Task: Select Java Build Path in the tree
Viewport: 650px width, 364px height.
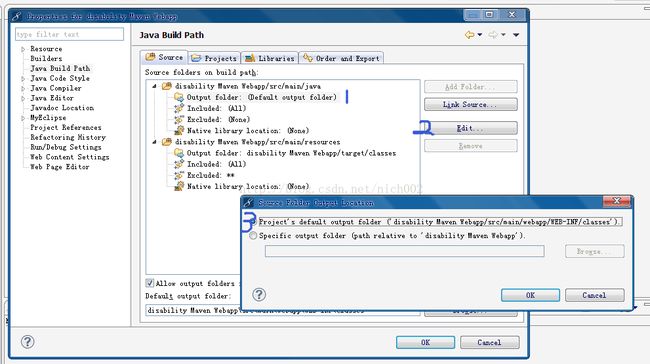Action: click(60, 68)
